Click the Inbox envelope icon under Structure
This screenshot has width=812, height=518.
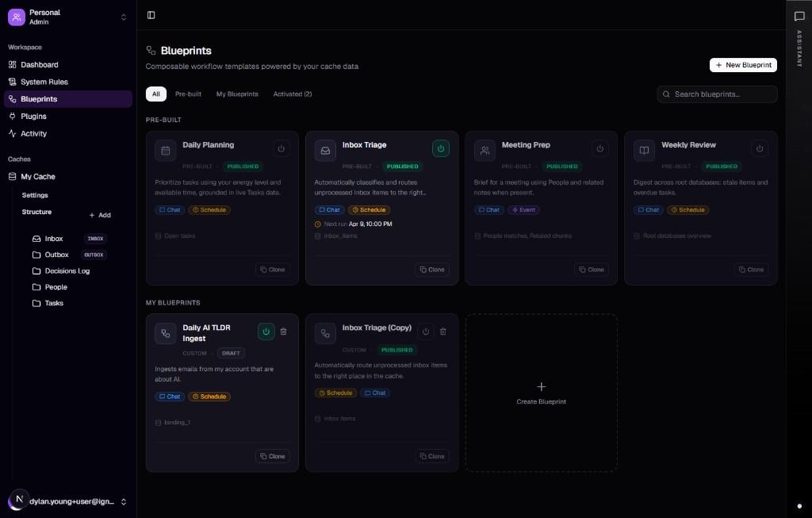(x=36, y=238)
